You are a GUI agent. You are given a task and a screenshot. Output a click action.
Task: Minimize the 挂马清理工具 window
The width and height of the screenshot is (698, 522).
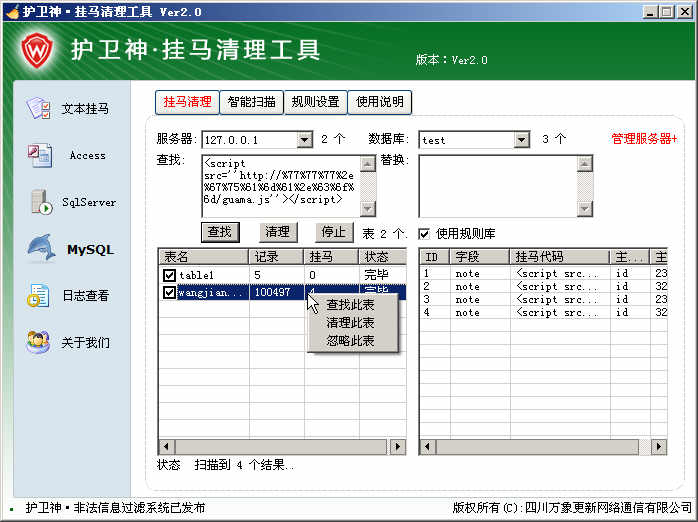pos(650,12)
